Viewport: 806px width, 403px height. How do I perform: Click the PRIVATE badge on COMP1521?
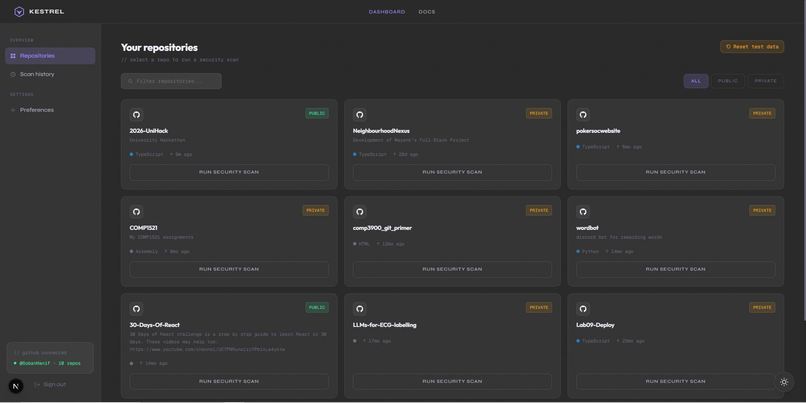(316, 211)
